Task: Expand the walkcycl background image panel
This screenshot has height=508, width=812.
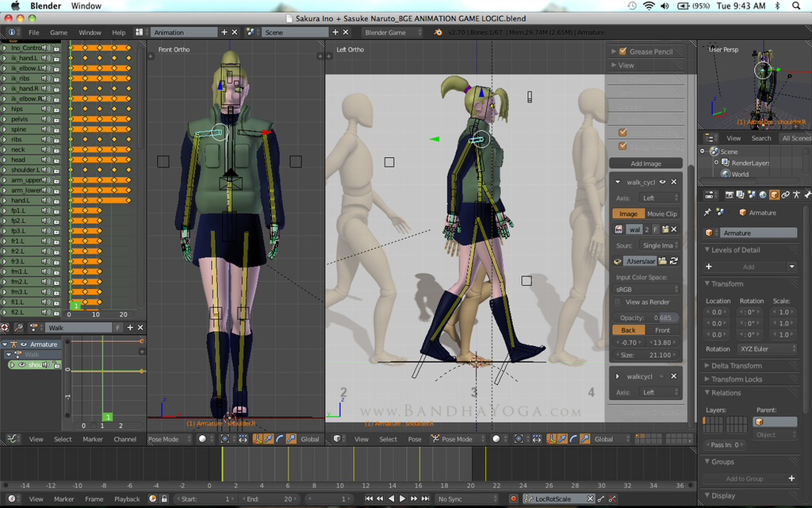Action: point(617,376)
